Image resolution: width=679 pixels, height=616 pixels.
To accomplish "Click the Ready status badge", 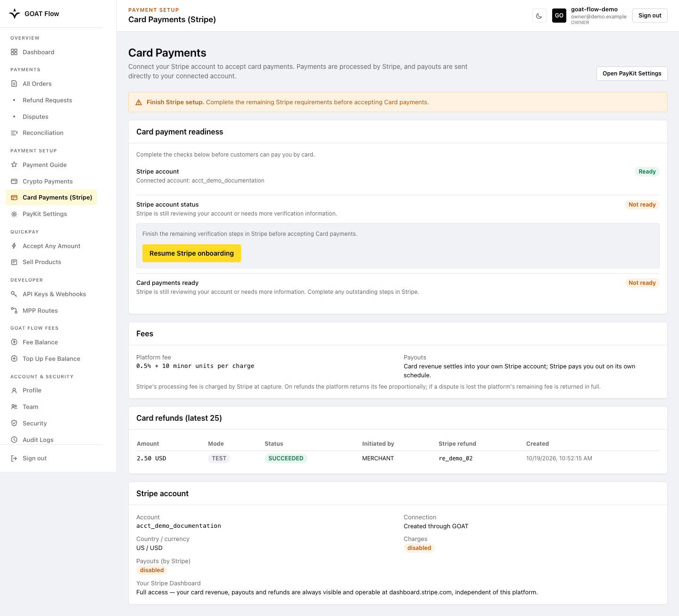I will tap(647, 172).
